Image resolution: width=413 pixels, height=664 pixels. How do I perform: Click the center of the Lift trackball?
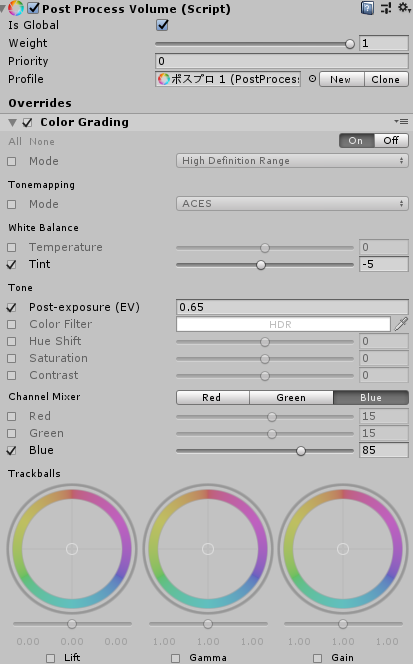(72, 549)
